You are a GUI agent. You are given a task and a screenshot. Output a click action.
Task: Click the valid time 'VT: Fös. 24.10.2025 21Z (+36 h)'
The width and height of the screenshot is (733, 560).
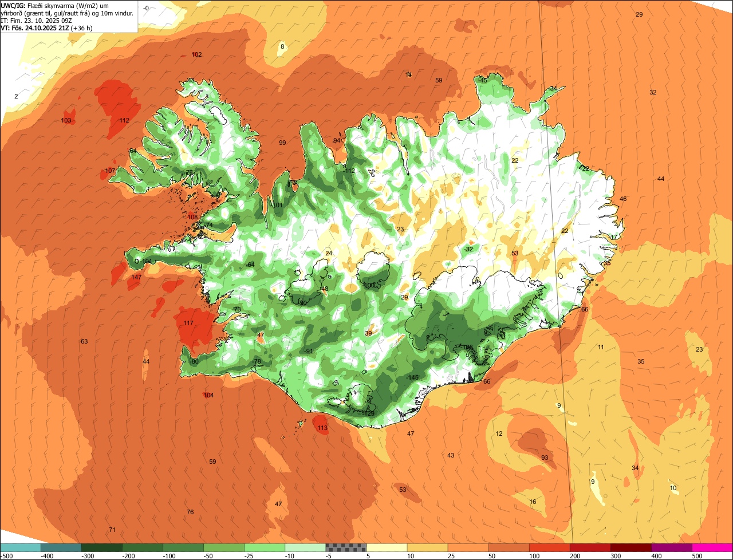pos(47,28)
